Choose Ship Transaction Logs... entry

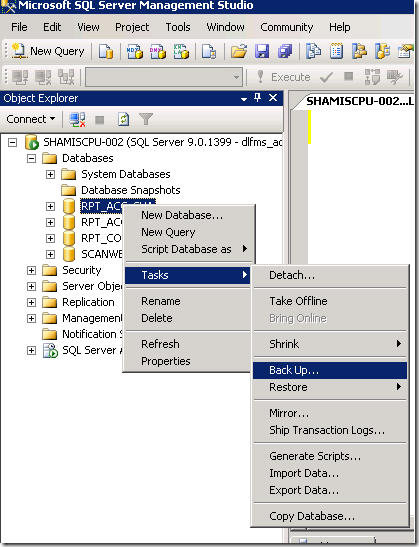pos(330,430)
